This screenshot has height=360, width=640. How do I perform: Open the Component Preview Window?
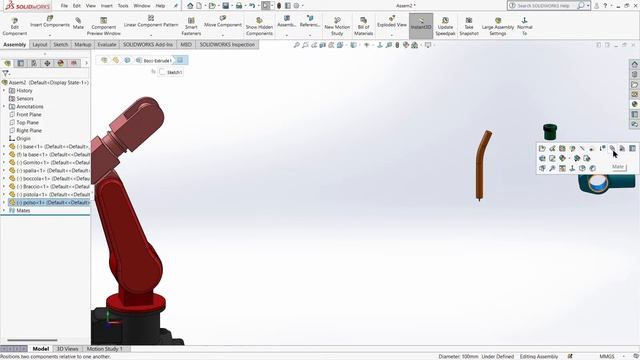(x=103, y=27)
